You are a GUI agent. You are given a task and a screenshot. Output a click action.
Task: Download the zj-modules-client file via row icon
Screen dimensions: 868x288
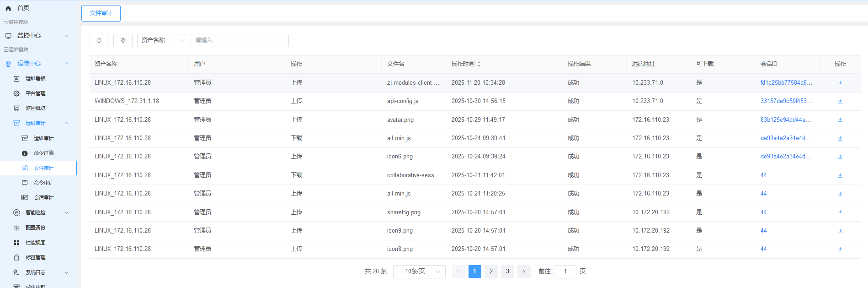coord(840,83)
